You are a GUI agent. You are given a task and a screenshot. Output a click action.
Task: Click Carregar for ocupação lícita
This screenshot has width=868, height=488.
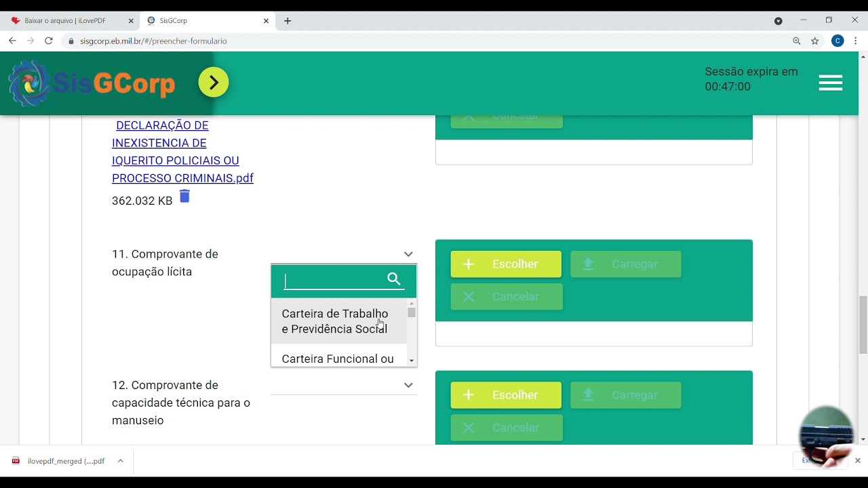pyautogui.click(x=626, y=264)
